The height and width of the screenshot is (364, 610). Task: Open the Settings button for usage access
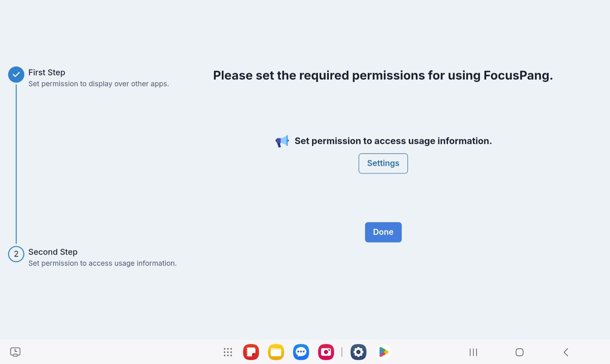383,163
